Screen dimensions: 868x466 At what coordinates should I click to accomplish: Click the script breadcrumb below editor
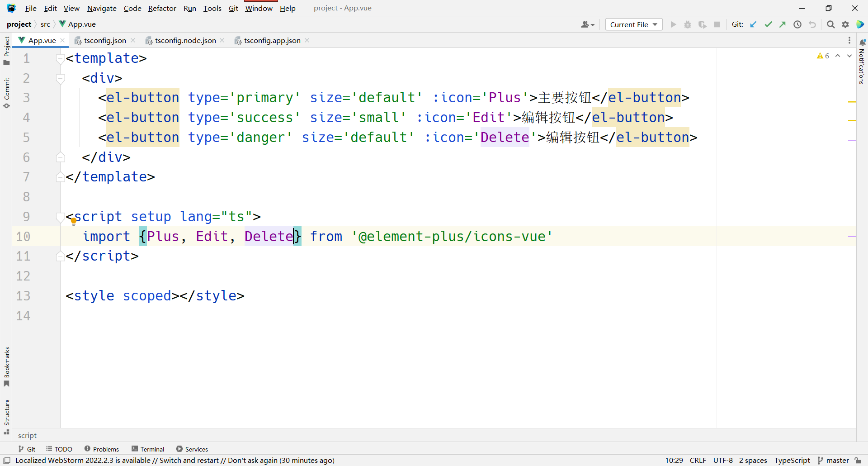[x=27, y=435]
